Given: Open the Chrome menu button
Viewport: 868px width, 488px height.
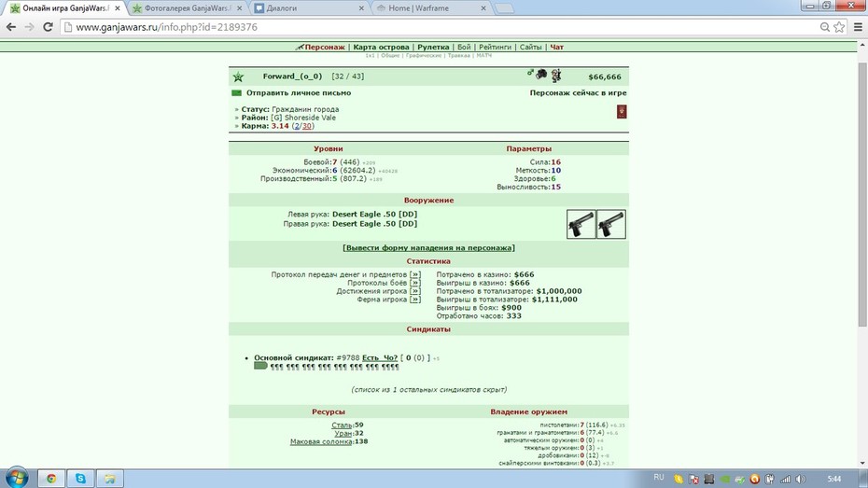Looking at the screenshot, I should [858, 27].
